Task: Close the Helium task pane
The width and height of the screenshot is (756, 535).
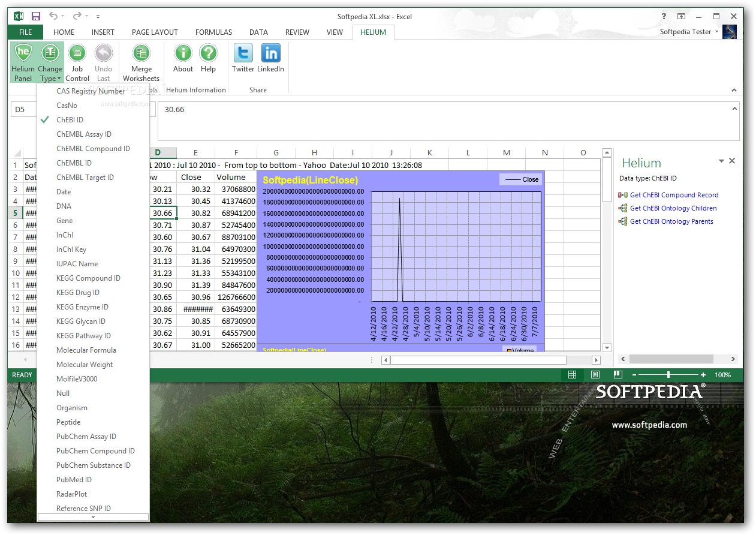Action: coord(732,161)
